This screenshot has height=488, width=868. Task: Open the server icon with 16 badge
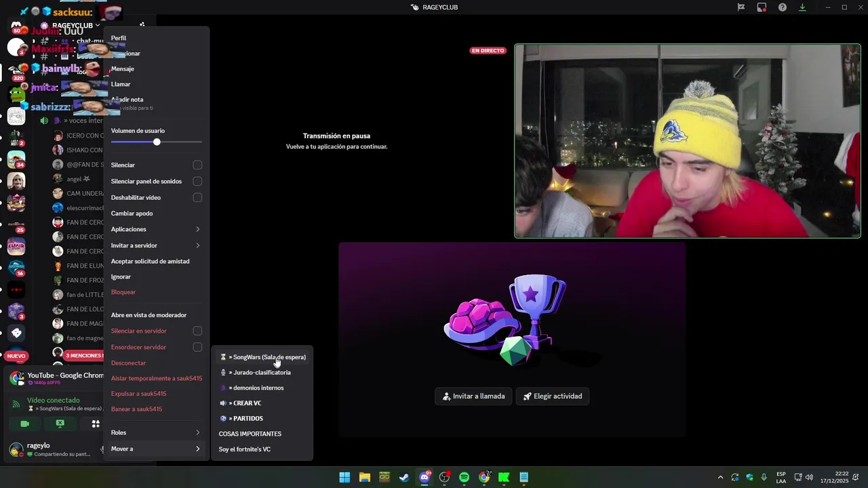pos(16,268)
